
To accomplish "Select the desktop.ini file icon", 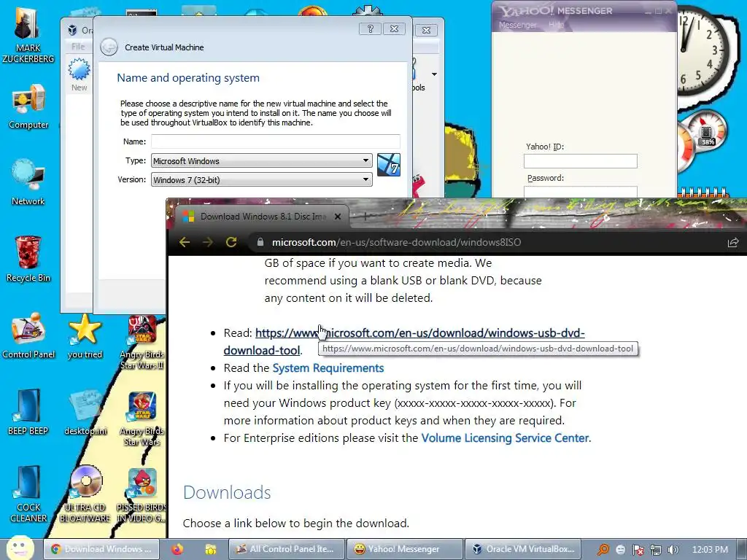I will pos(85,413).
